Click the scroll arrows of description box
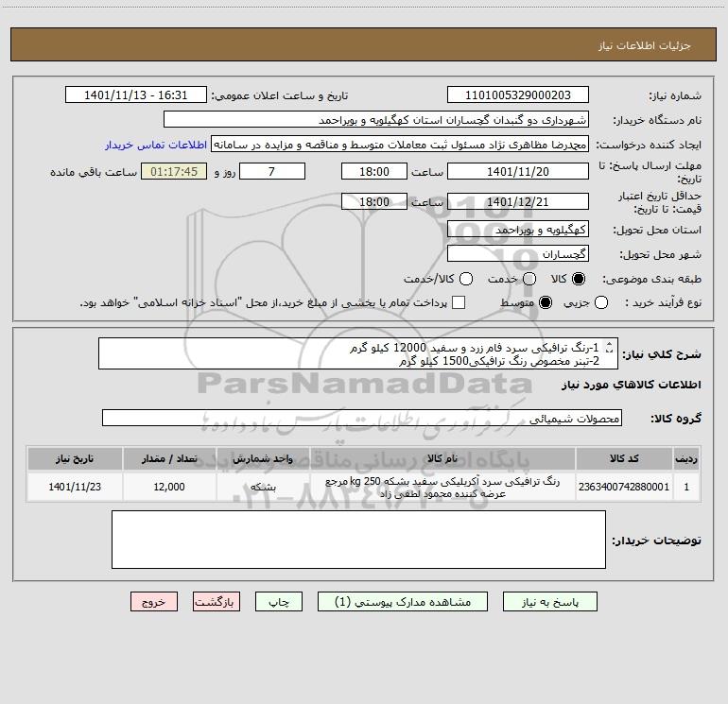Viewport: 728px width, 704px height. pyautogui.click(x=609, y=347)
